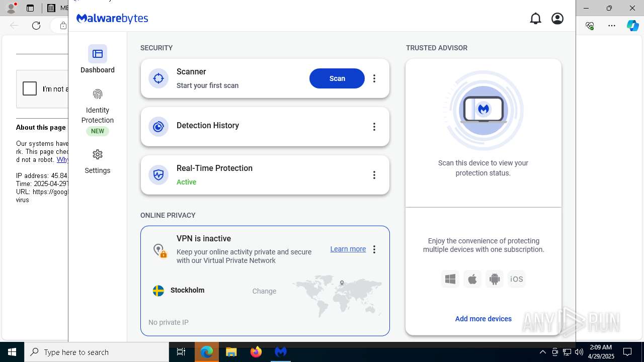Open Real-Time Protection options menu
This screenshot has width=644, height=362.
pos(374,175)
